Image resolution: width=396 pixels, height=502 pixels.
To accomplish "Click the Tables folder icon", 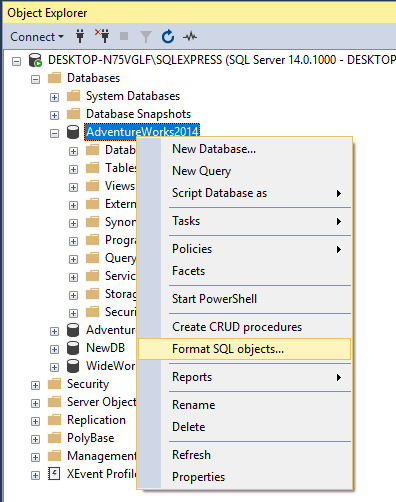I will 92,168.
